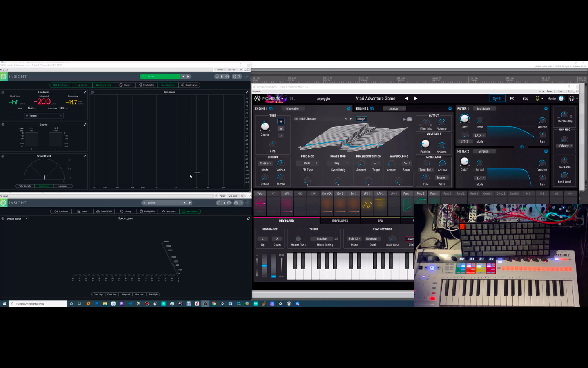This screenshot has height=368, width=588.
Task: Adjust the Master volume knob
Action: [x=561, y=99]
